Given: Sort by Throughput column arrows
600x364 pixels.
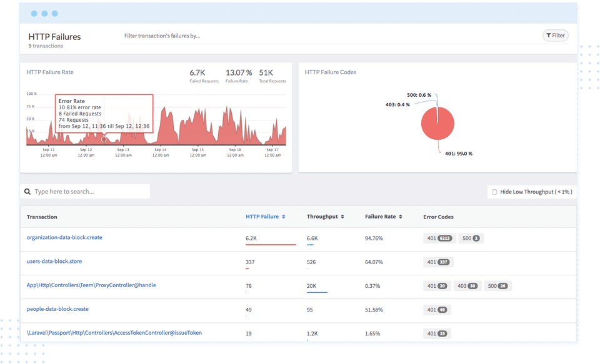Looking at the screenshot, I should coord(342,217).
